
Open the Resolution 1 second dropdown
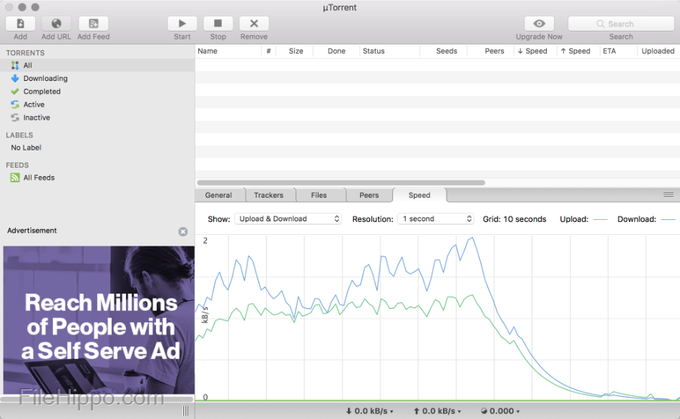[435, 218]
